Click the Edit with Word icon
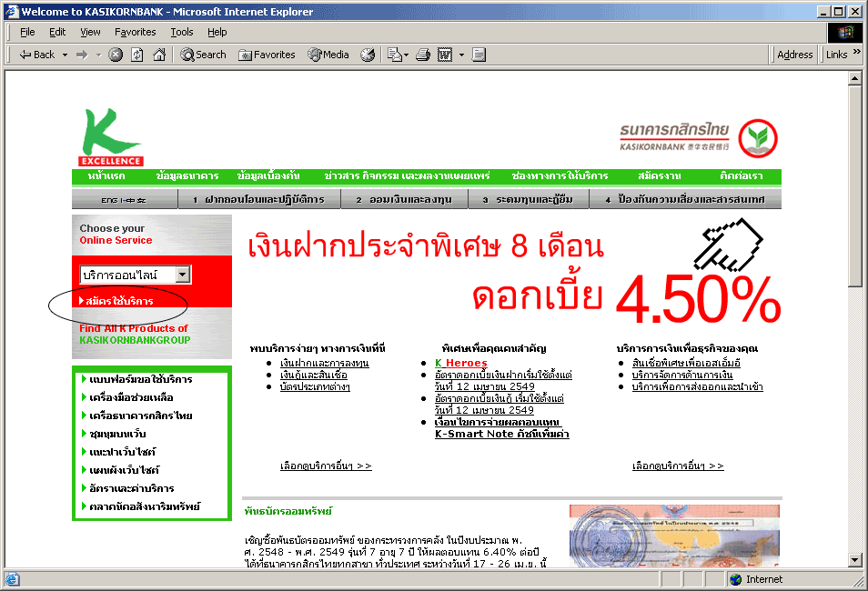 tap(445, 55)
